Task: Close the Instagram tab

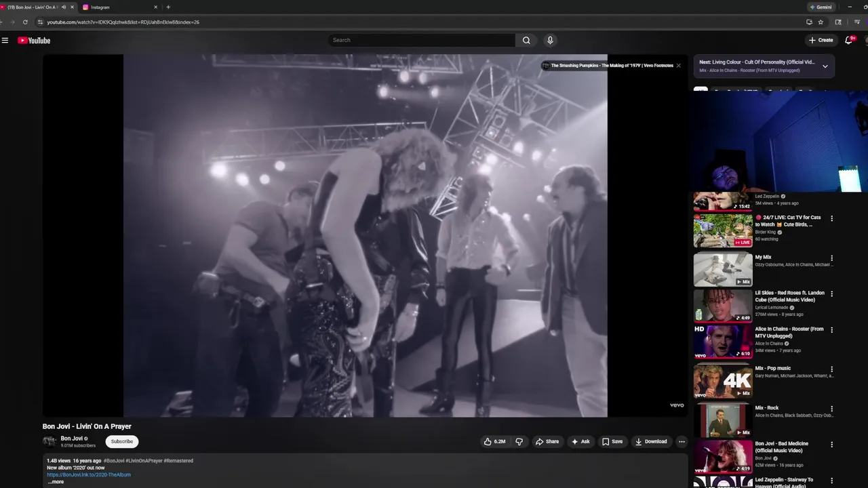Action: (155, 7)
